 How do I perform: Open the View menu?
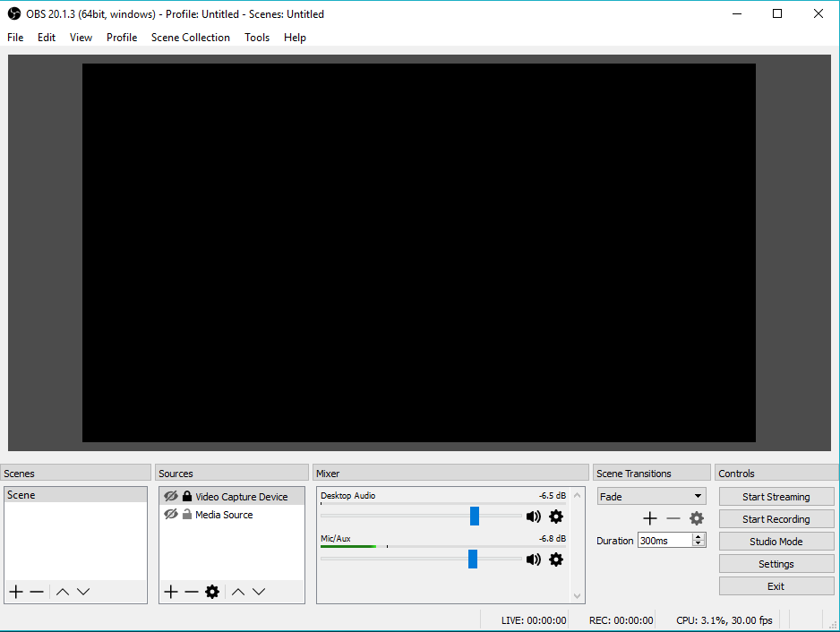[x=81, y=38]
